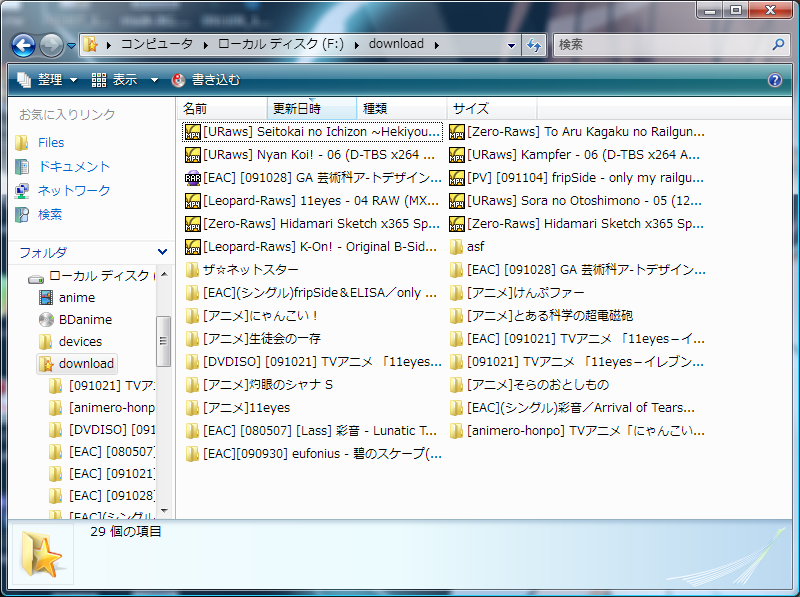Select the ローカル ディスク (F:) breadcrumb
This screenshot has height=597, width=800.
[281, 44]
